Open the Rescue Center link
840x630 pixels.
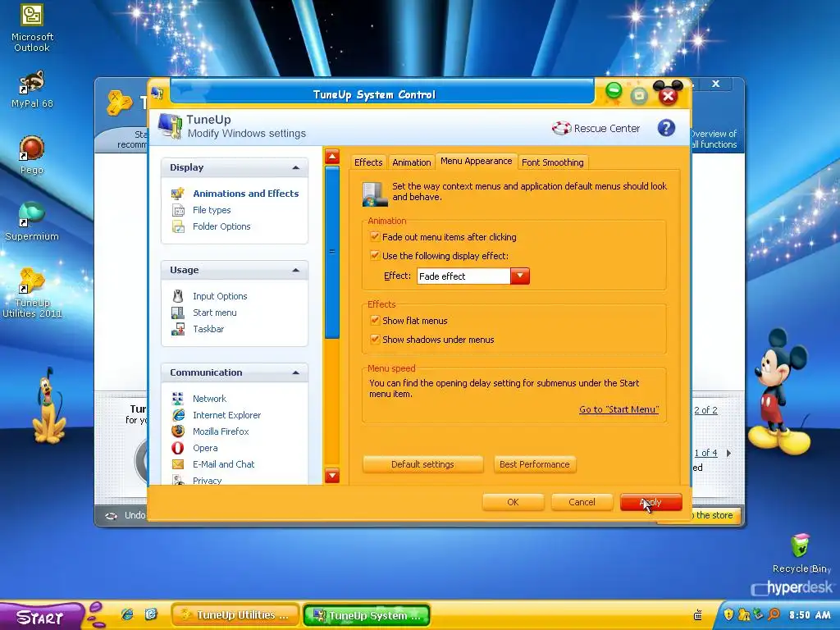click(606, 128)
